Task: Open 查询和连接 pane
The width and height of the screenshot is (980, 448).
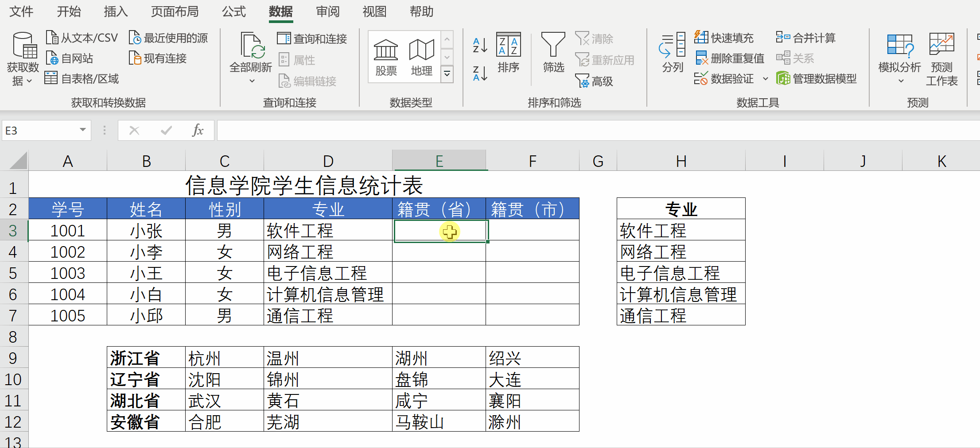Action: [x=312, y=39]
